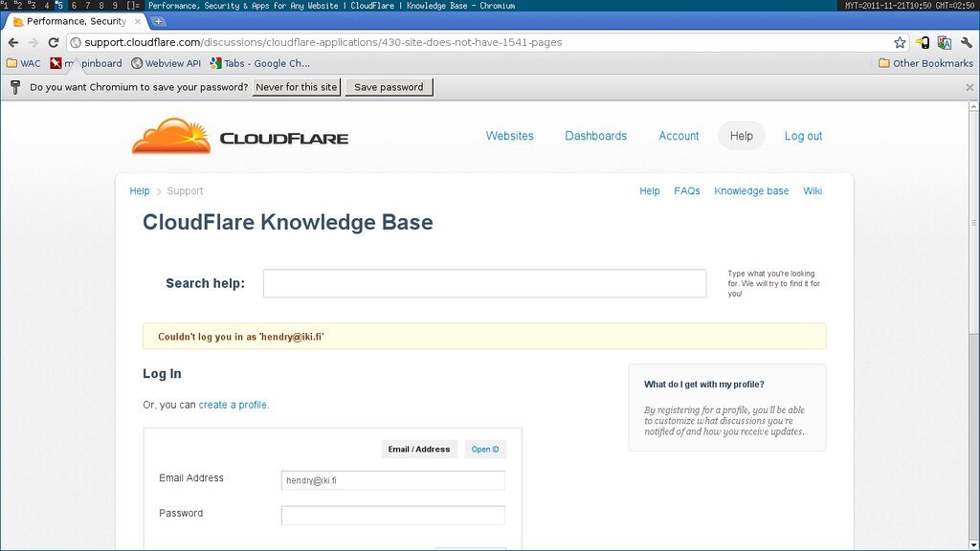The image size is (980, 551).
Task: Reload the current page
Action: coord(52,42)
